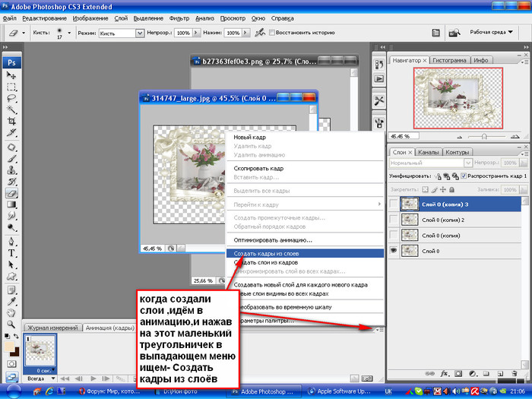Create new layer icon in Layers panel

point(500,374)
